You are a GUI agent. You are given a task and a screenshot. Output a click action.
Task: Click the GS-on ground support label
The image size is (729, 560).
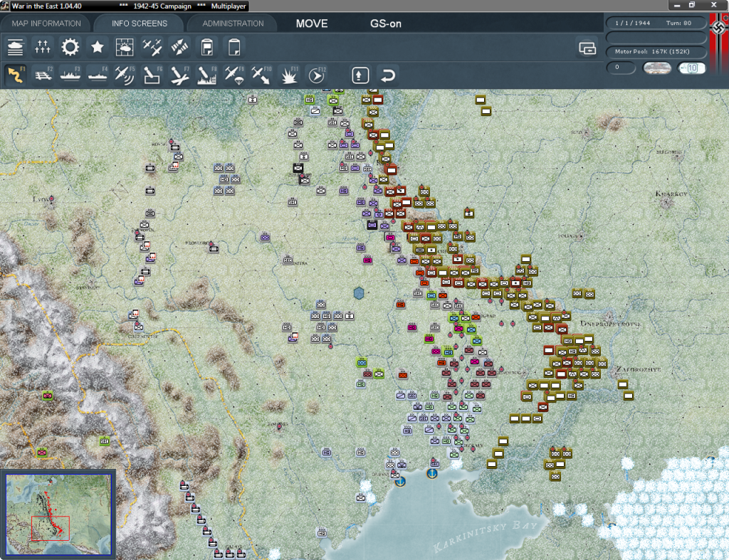[385, 23]
